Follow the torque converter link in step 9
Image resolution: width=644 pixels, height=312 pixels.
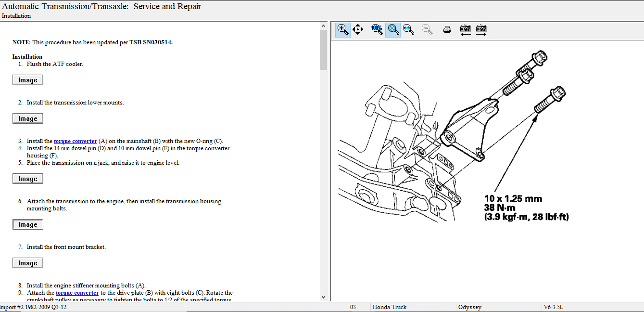point(77,293)
